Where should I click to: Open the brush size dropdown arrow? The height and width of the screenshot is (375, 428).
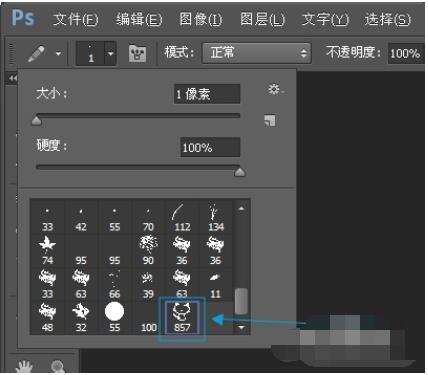pos(110,54)
